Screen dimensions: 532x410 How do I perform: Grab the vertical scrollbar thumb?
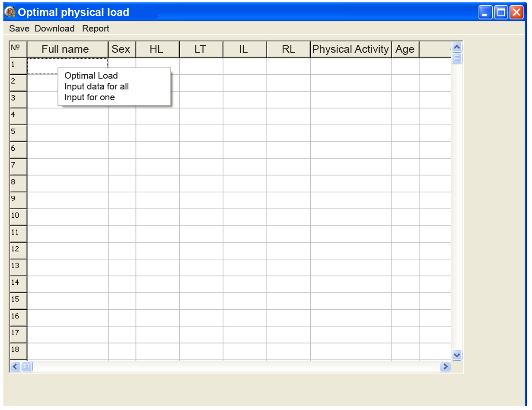click(x=457, y=58)
